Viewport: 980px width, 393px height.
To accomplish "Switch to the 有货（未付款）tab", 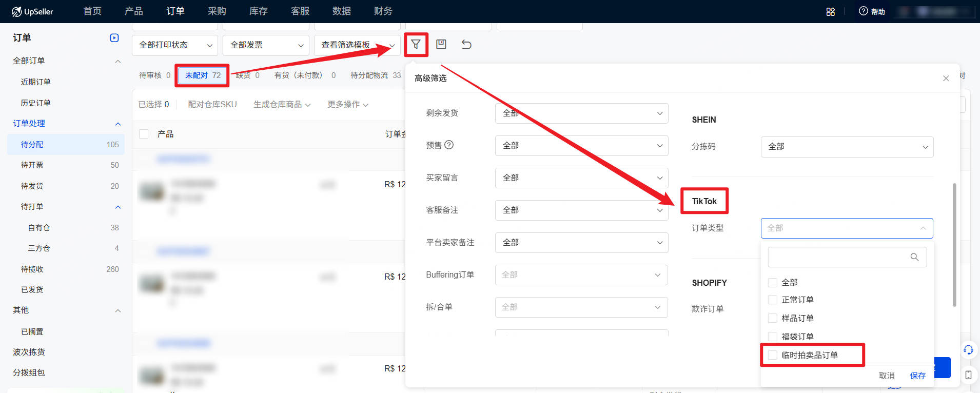I will point(305,75).
